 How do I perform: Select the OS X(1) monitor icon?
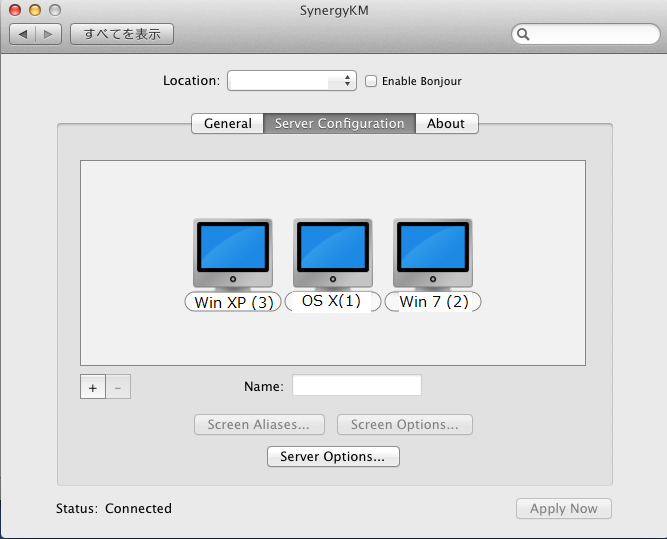tap(333, 253)
